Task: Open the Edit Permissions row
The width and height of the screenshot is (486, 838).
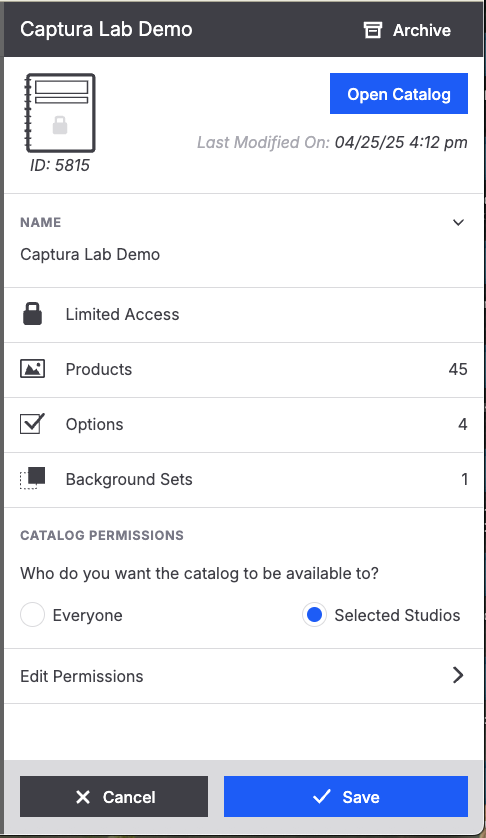Action: [x=243, y=676]
